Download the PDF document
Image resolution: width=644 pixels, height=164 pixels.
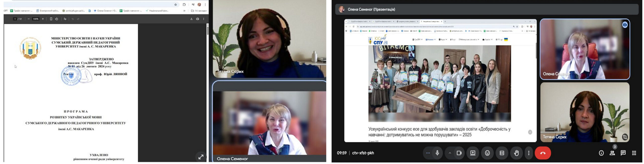pyautogui.click(x=191, y=19)
